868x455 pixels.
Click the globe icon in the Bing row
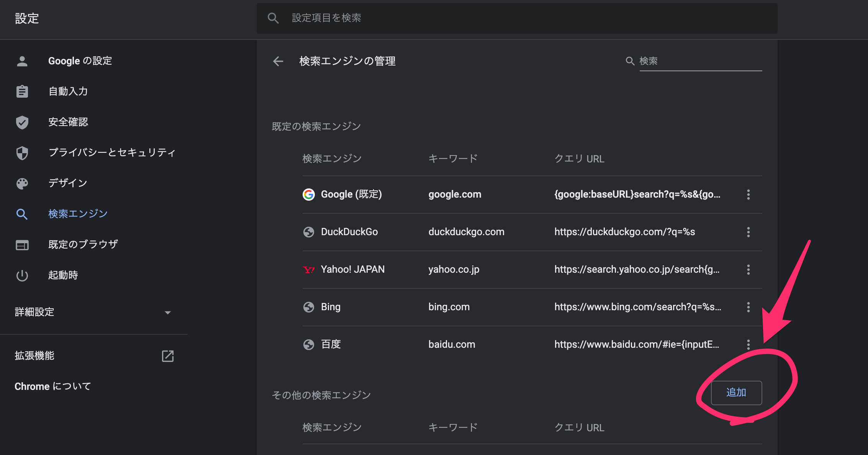point(309,307)
